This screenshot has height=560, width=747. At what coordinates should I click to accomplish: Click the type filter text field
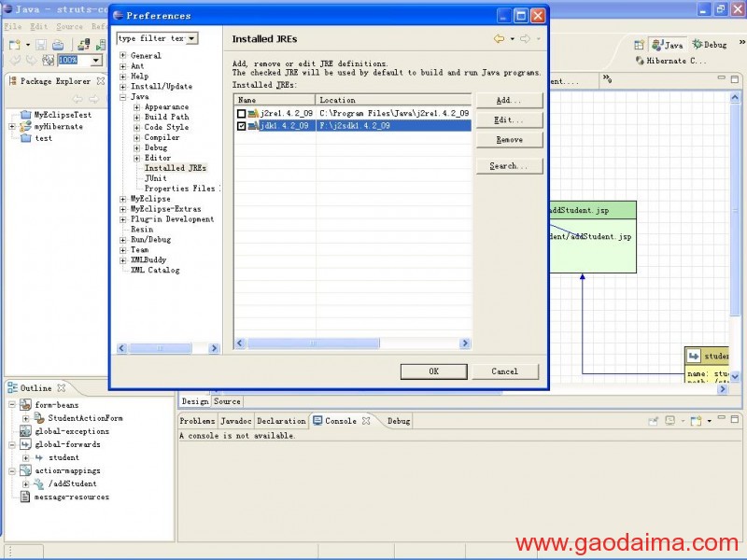(x=151, y=38)
